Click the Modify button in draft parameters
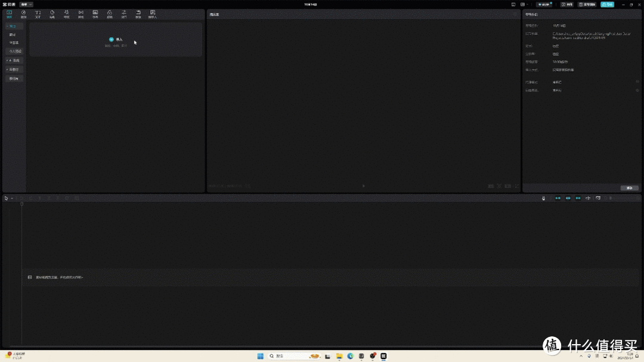644x362 pixels. pos(630,188)
